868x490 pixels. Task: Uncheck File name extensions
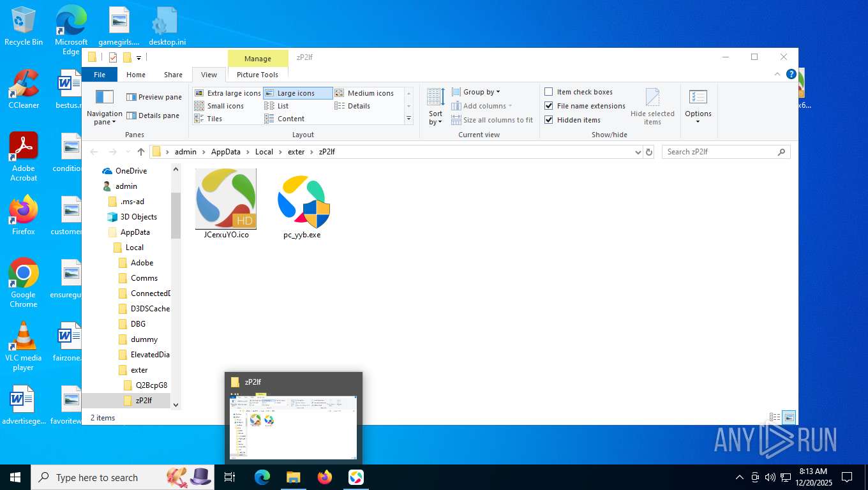tap(585, 106)
